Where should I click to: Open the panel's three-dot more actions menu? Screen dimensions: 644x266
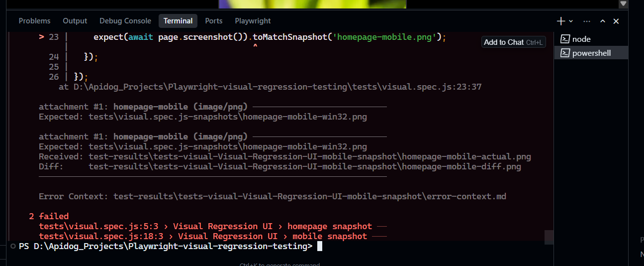[x=587, y=21]
